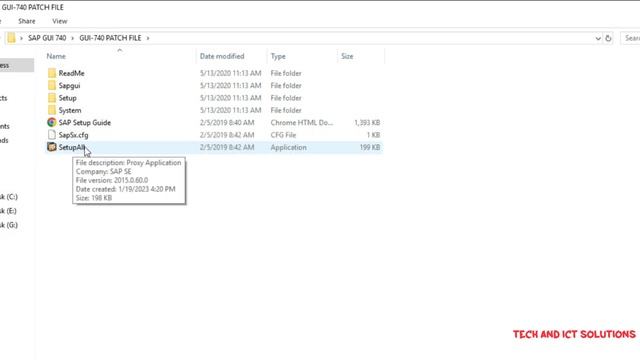
Task: Click the Chrome HTML Do... type cell
Action: point(302,122)
